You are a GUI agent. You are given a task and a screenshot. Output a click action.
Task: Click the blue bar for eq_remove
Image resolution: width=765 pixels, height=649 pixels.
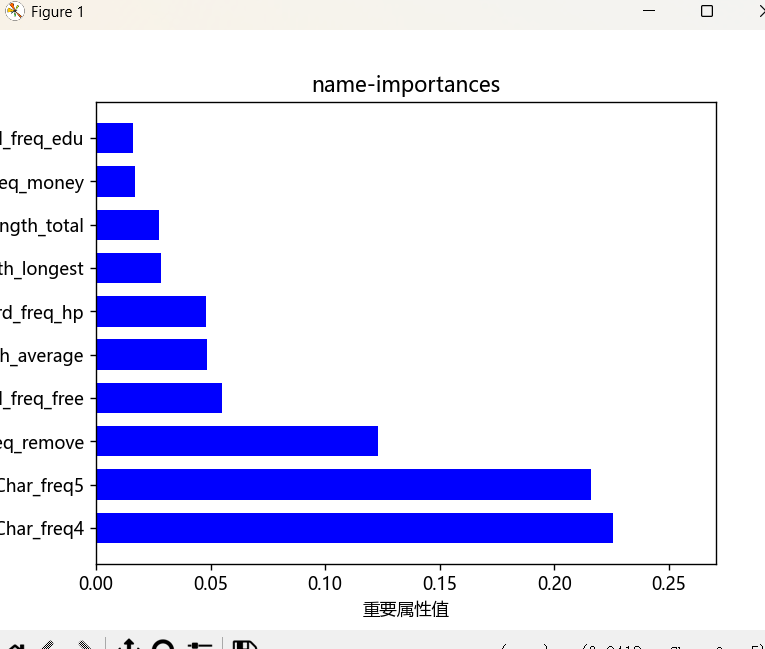pos(238,441)
